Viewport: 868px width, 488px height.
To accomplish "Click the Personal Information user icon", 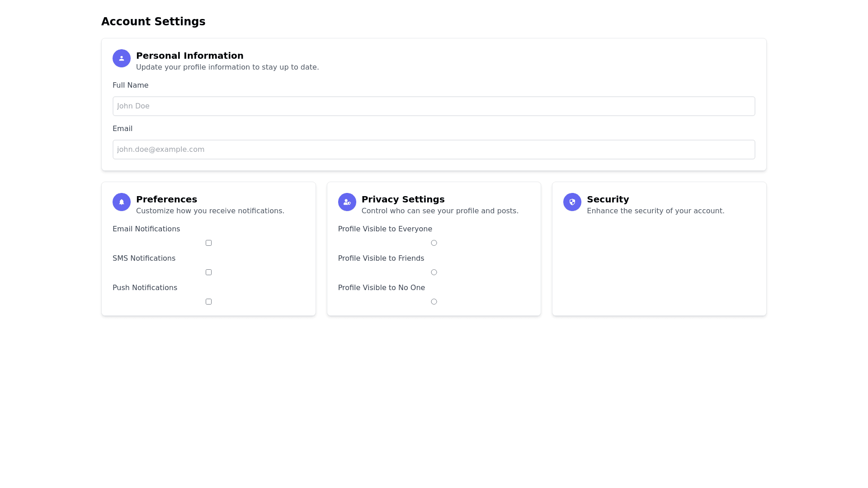I will 121,58.
